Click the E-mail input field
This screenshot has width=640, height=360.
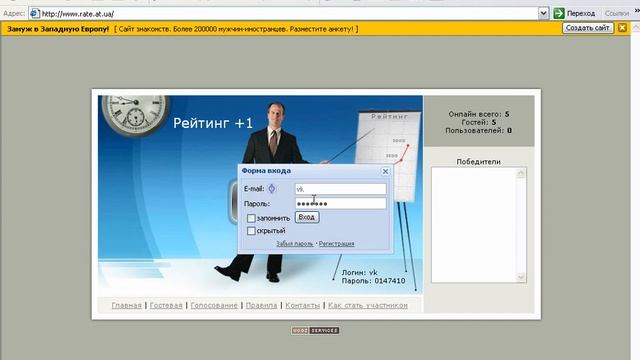pos(340,189)
